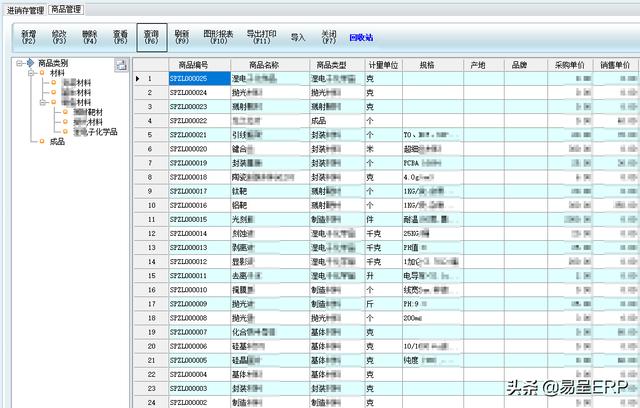Open 查看 (F5) view button
The width and height of the screenshot is (640, 408).
tap(120, 37)
